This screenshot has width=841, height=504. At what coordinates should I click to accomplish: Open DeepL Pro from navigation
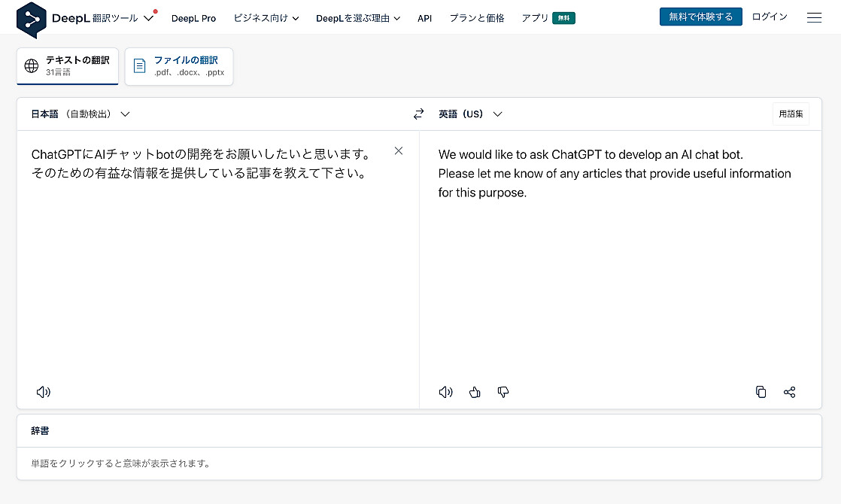tap(193, 18)
